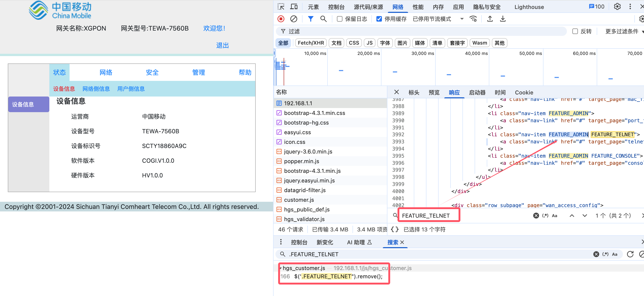Toggle device toolbar emulation icon

coord(294,7)
